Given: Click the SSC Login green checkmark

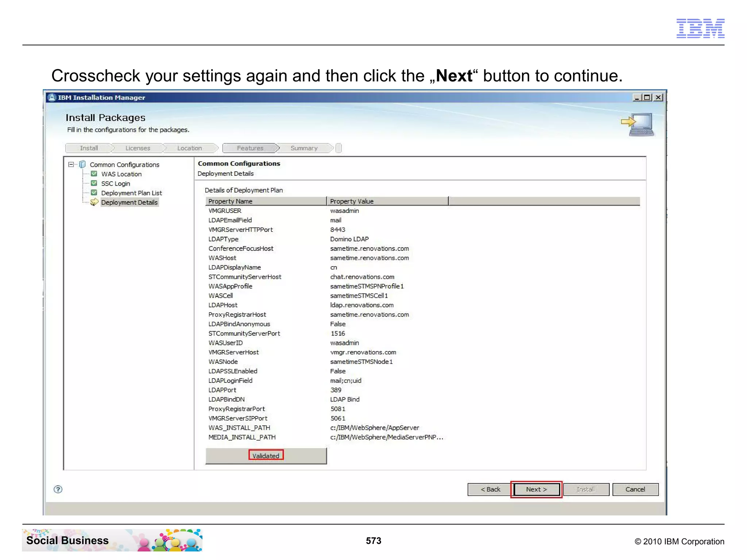Looking at the screenshot, I should [x=94, y=183].
